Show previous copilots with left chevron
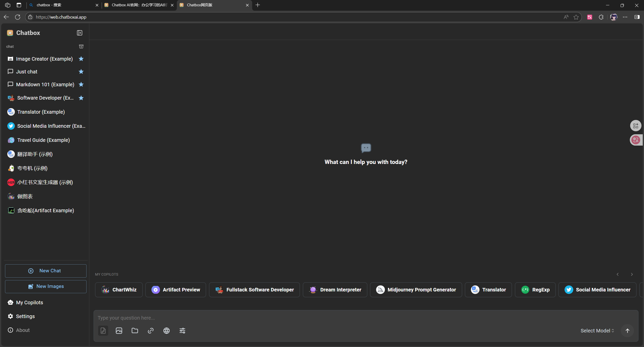 pyautogui.click(x=618, y=274)
